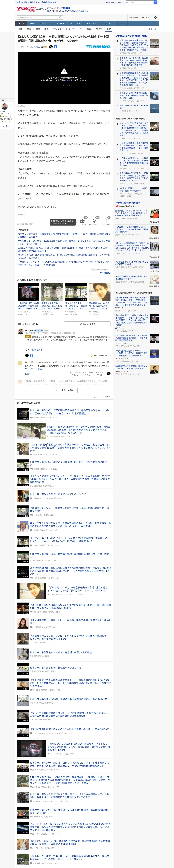Click the keyword search magnifier icon
The width and height of the screenshot is (174, 868).
(60, 18)
